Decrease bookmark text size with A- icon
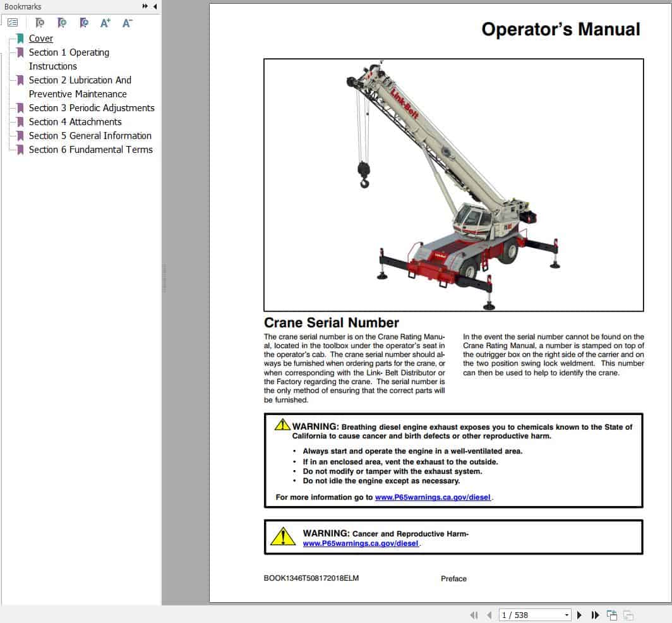This screenshot has width=672, height=623. 127,21
